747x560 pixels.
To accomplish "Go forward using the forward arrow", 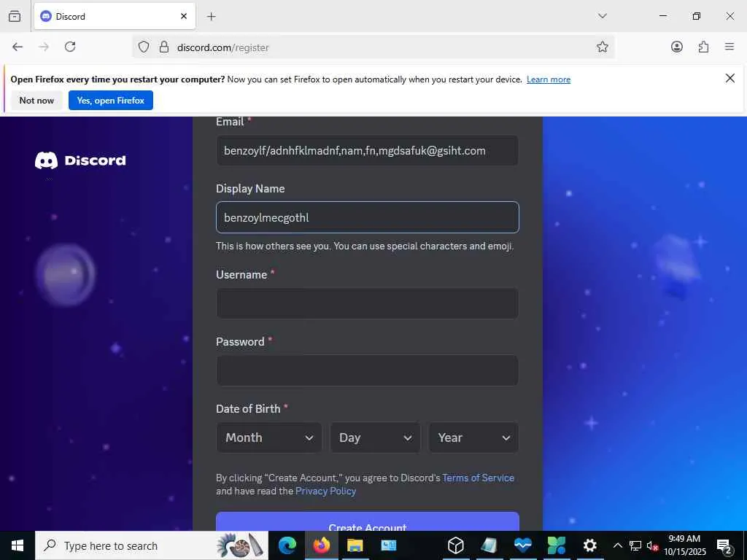I will pyautogui.click(x=44, y=47).
